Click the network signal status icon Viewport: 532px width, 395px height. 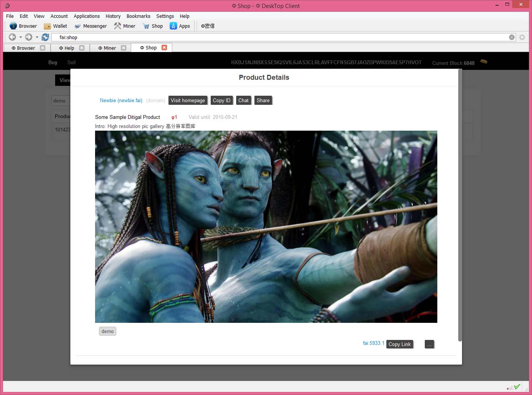510,387
